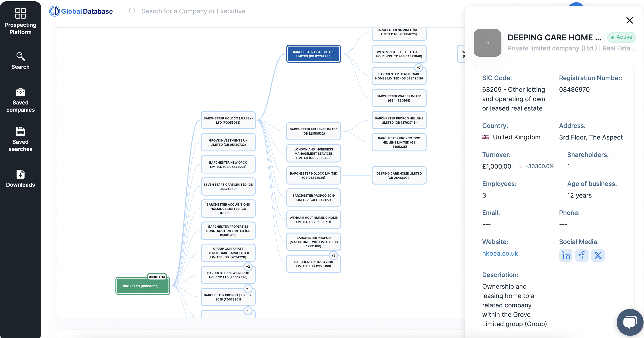Image resolution: width=644 pixels, height=338 pixels.
Task: Select Deeping Care Home Limited node
Action: [x=399, y=175]
